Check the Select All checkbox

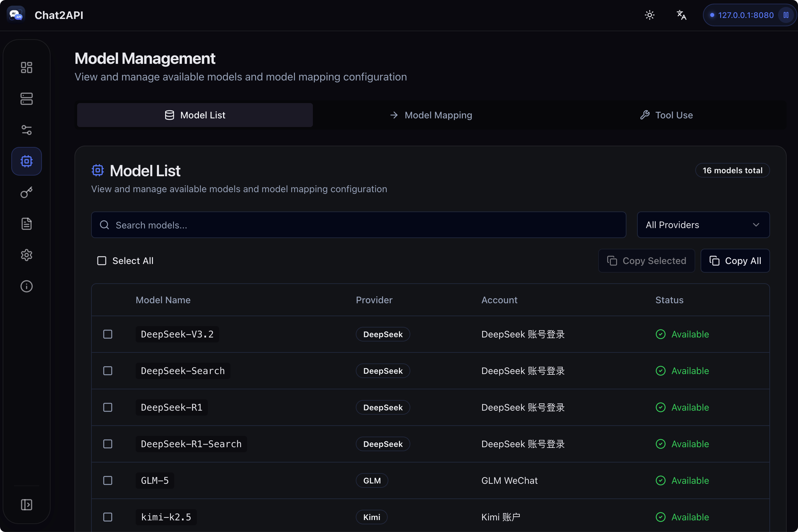(102, 261)
